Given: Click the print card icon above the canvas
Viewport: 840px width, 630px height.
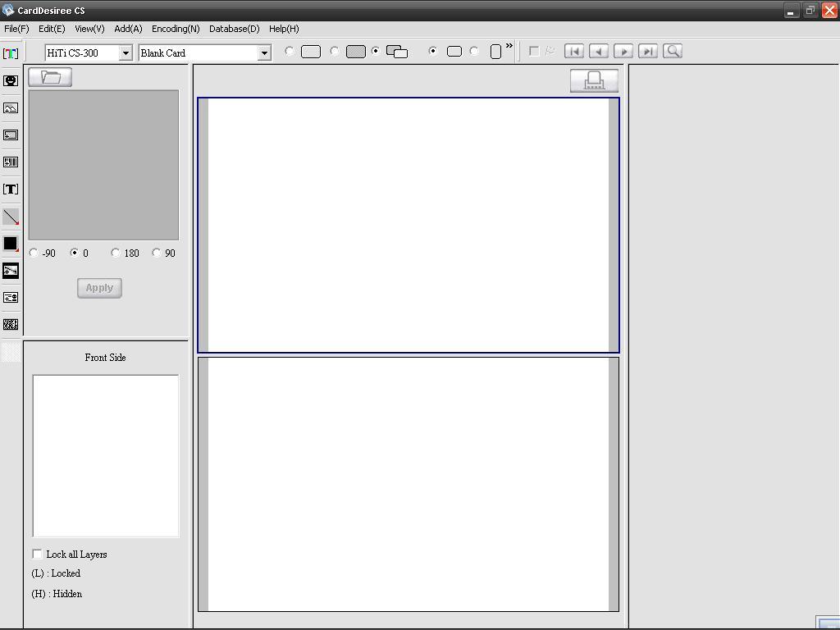Looking at the screenshot, I should click(x=593, y=80).
